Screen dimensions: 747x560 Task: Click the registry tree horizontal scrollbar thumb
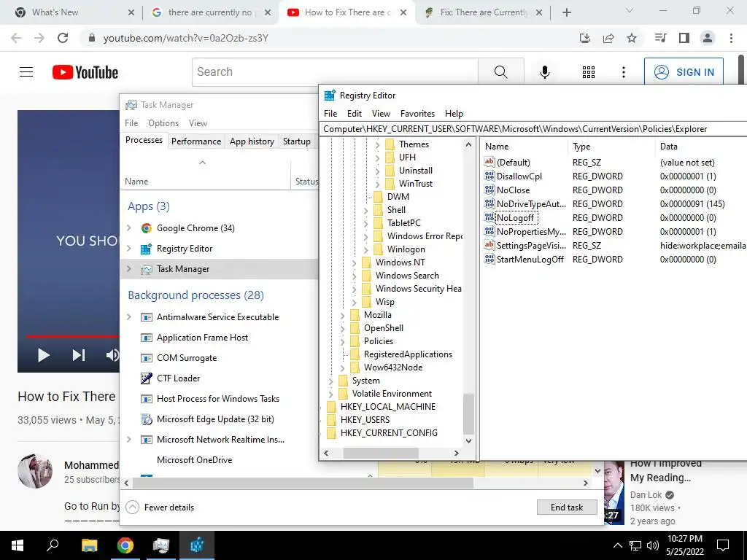tap(381, 454)
